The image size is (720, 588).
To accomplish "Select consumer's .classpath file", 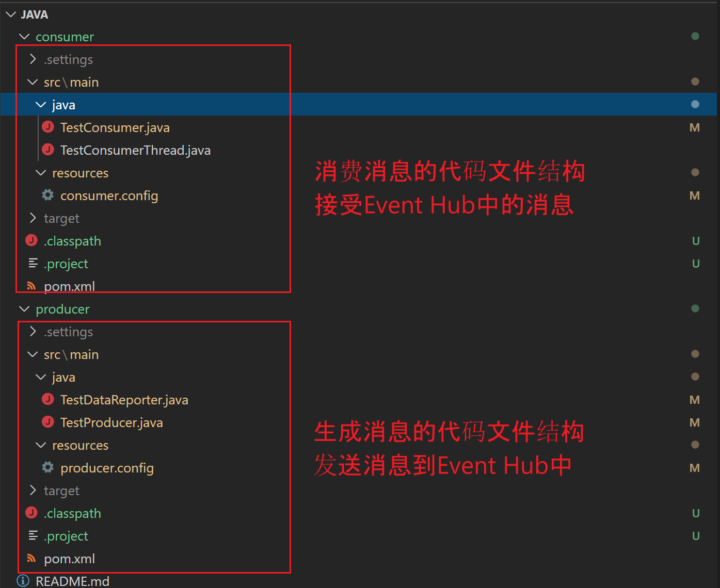I will 72,241.
